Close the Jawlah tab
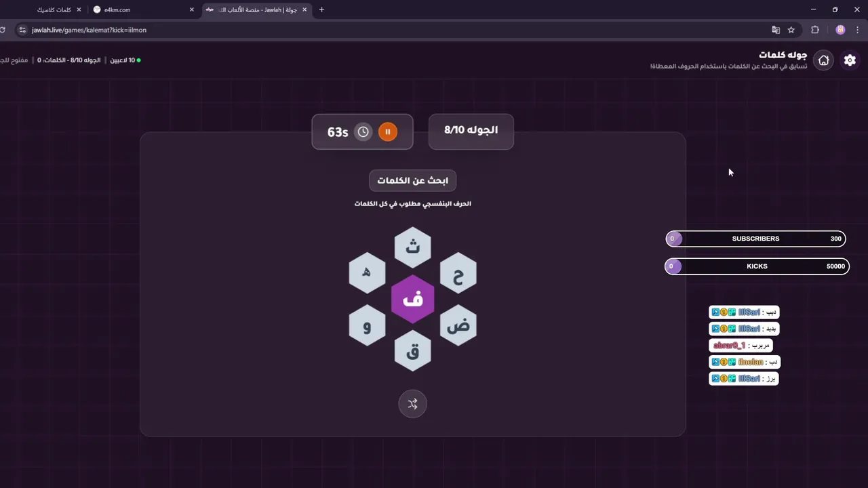 tap(304, 9)
